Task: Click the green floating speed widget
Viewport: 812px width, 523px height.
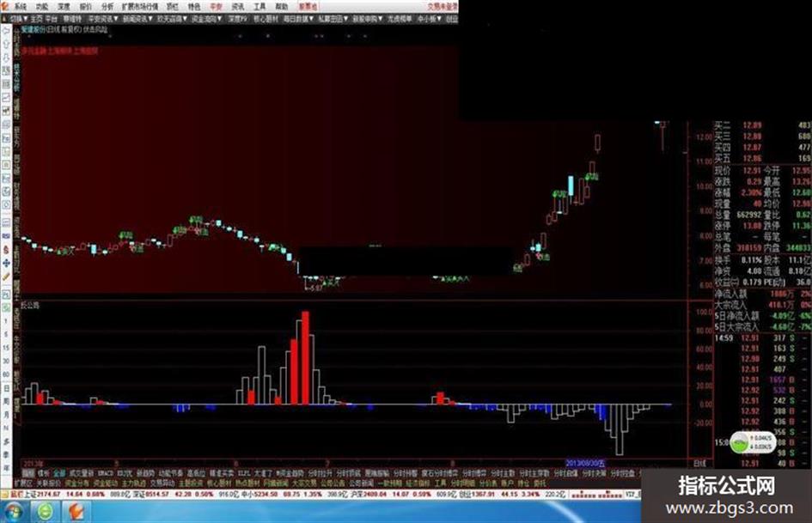Action: (754, 441)
